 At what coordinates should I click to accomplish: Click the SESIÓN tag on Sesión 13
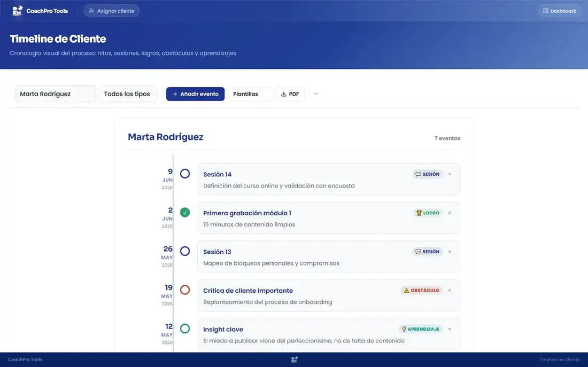pyautogui.click(x=428, y=252)
